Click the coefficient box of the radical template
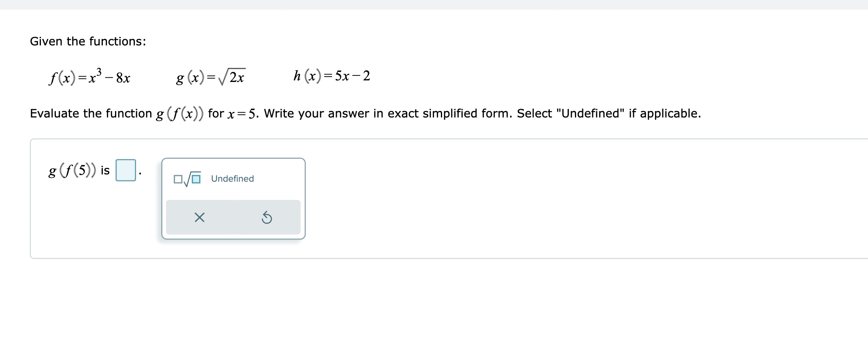 [x=178, y=179]
